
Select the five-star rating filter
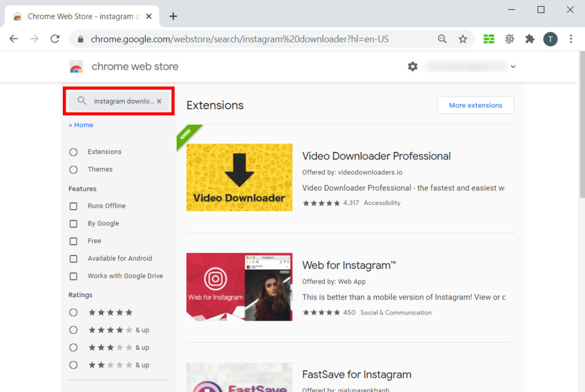point(73,313)
